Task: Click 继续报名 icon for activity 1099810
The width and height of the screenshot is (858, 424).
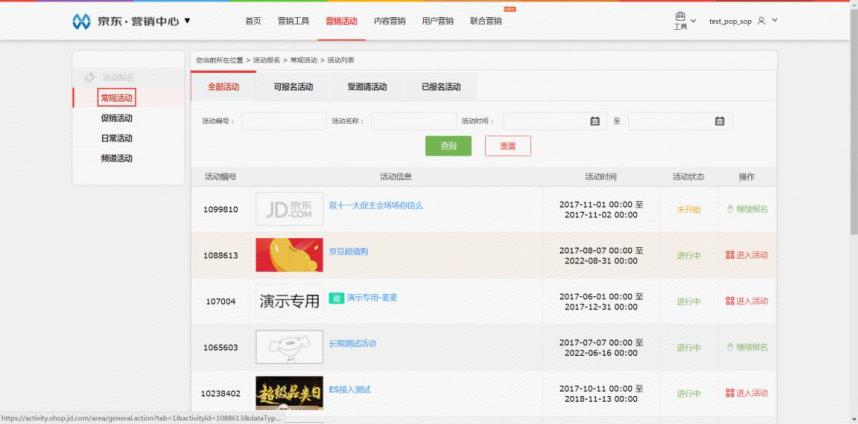Action: coord(729,209)
